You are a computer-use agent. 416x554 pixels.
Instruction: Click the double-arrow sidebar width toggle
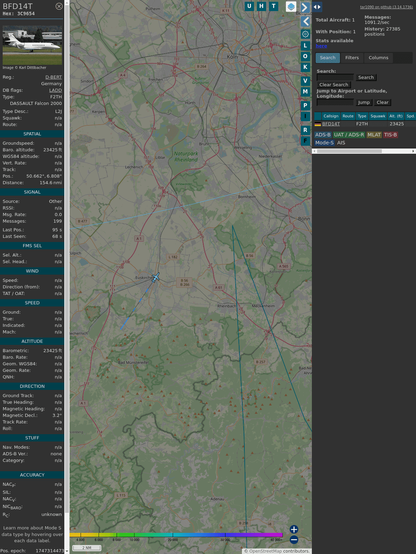[317, 7]
